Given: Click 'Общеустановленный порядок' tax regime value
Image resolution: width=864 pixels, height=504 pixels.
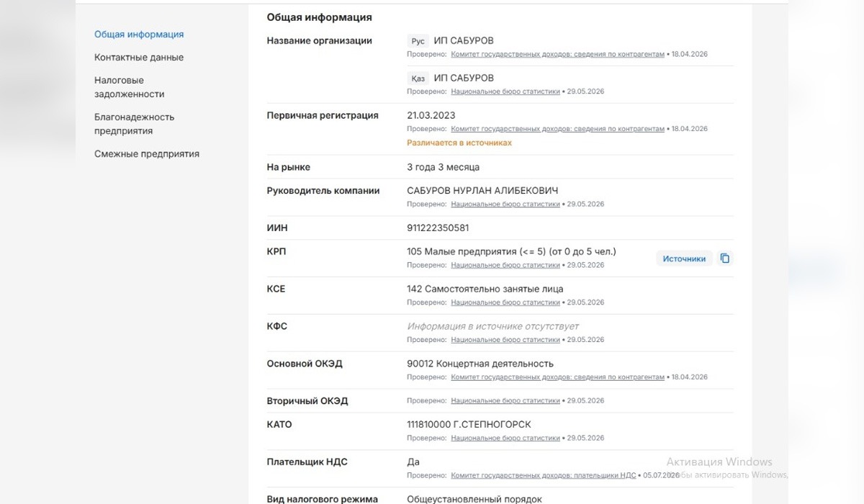Looking at the screenshot, I should (x=474, y=499).
